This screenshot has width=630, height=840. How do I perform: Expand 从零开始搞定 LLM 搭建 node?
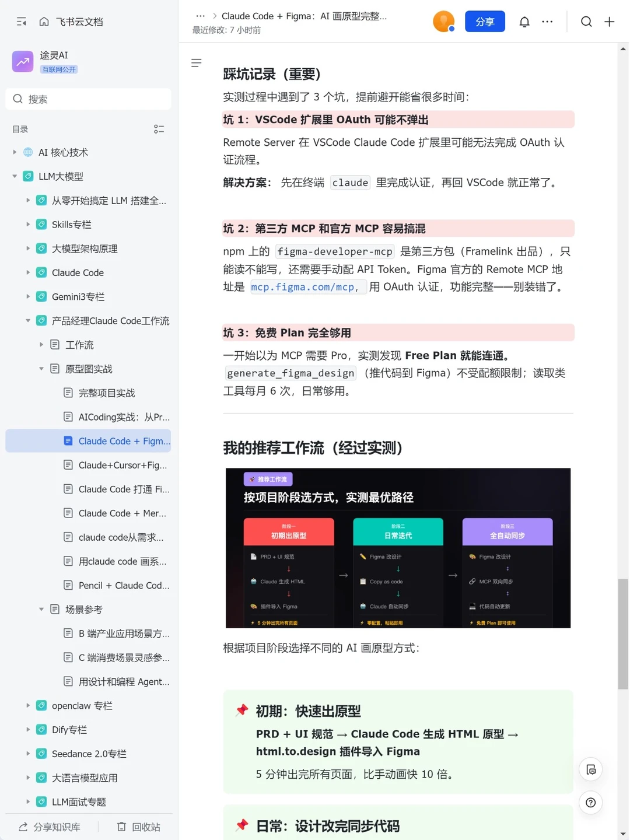(x=27, y=200)
